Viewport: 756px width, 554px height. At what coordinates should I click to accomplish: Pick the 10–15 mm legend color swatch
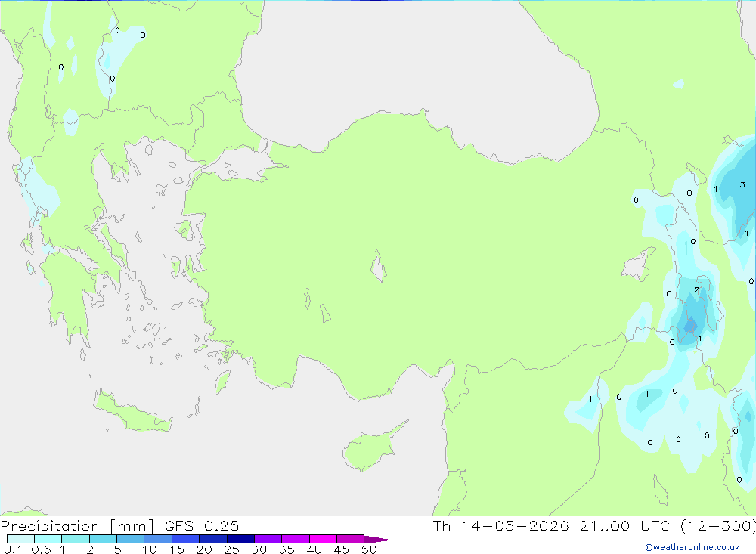click(158, 539)
